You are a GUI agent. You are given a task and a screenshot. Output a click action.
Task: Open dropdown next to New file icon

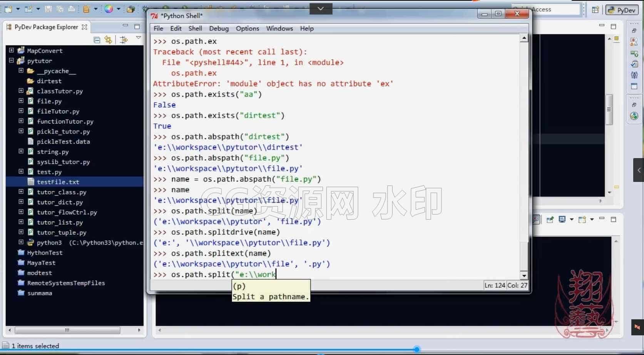pyautogui.click(x=18, y=9)
